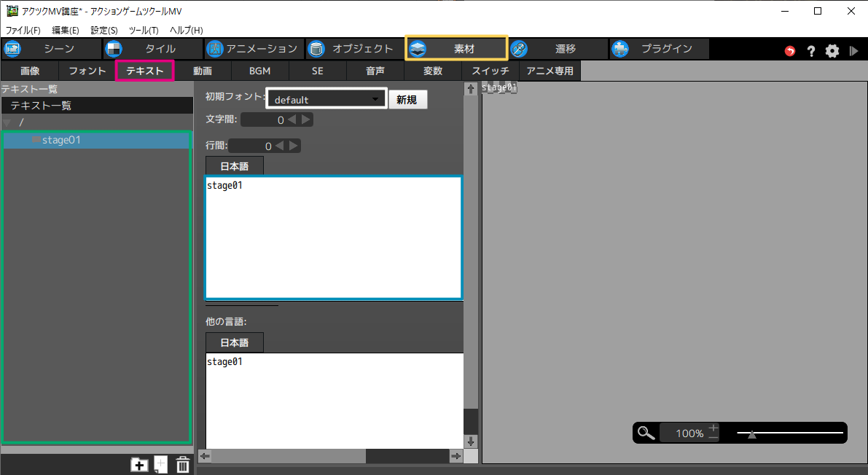The height and width of the screenshot is (475, 868).
Task: Open help via the question mark icon
Action: pos(810,51)
